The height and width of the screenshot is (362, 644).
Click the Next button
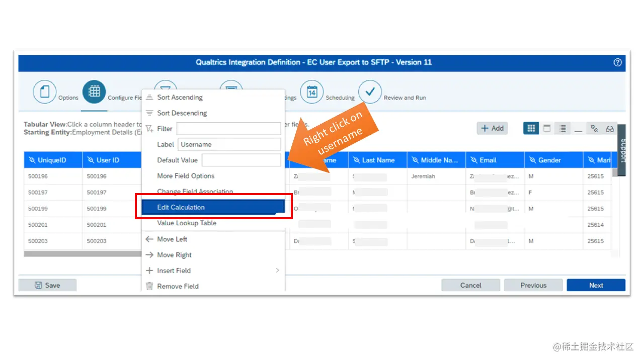(596, 285)
